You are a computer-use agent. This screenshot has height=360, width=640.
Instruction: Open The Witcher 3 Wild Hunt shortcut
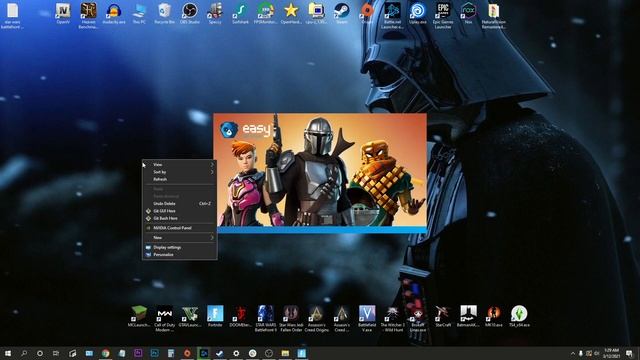(392, 319)
